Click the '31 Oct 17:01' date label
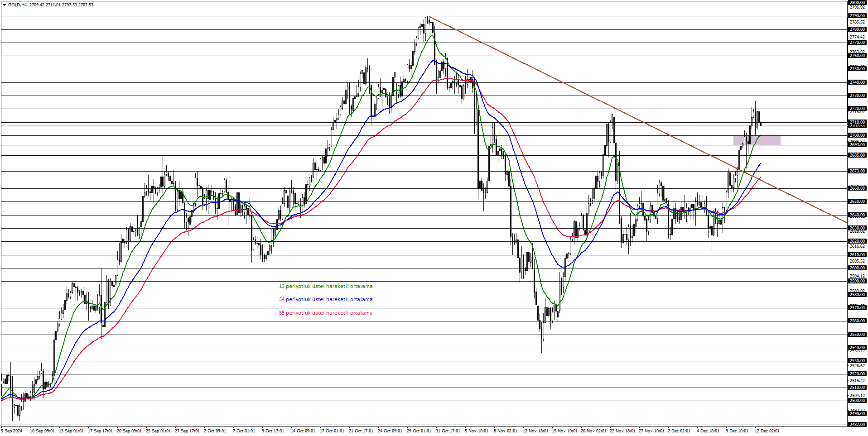Image resolution: width=868 pixels, height=436 pixels. click(448, 431)
